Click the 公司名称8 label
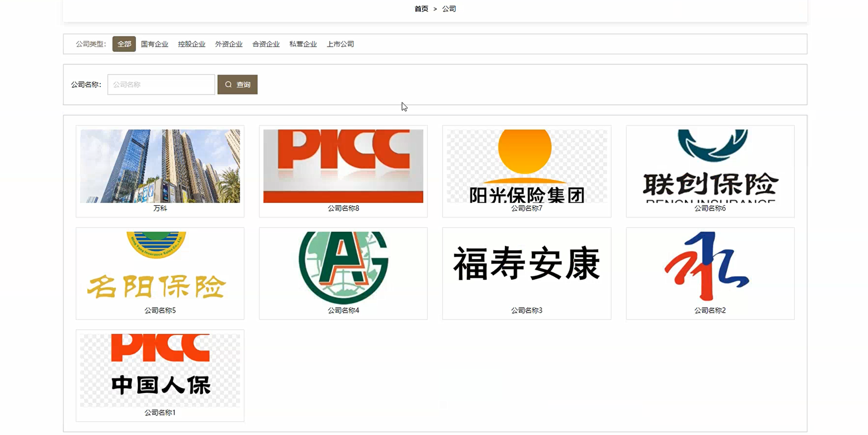Screen dimensions: 868x435 [343, 208]
